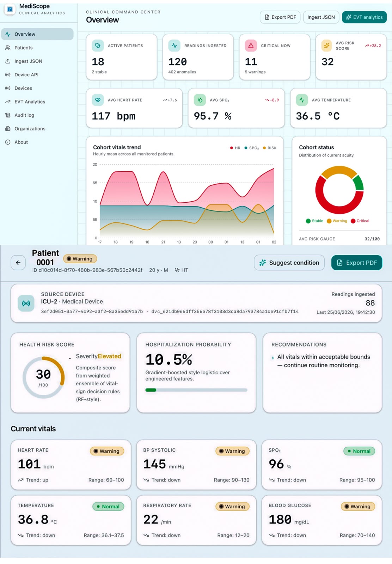The width and height of the screenshot is (392, 564).
Task: Click the RISK legend entry in Cohort vitals trend
Action: point(270,148)
